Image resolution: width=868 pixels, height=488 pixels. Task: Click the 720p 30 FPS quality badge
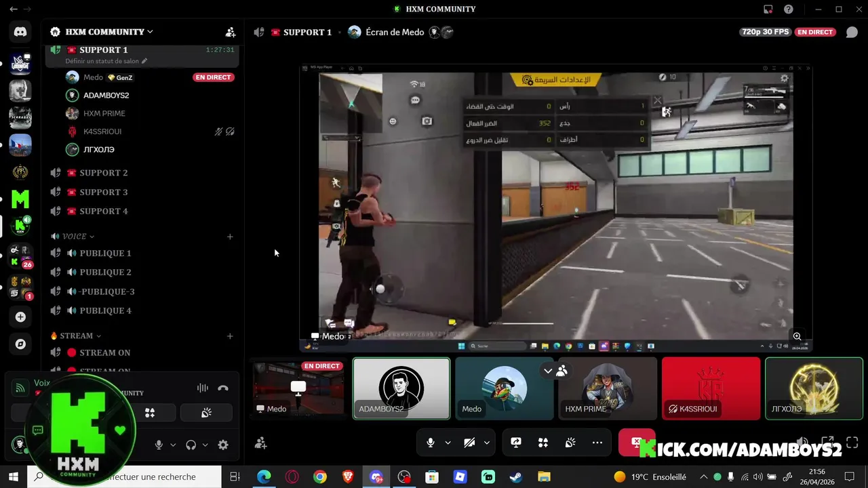pos(766,32)
